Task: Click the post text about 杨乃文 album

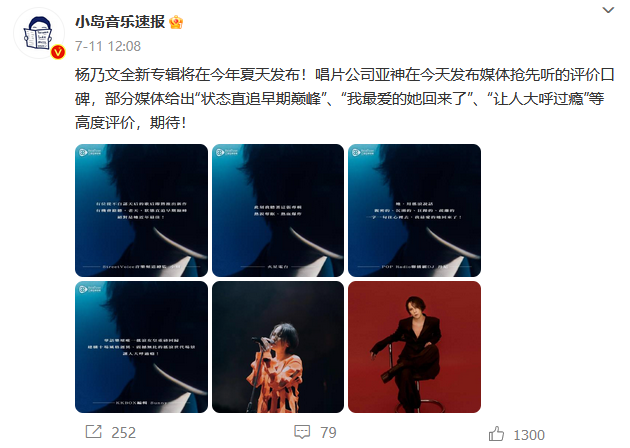Action: click(344, 99)
